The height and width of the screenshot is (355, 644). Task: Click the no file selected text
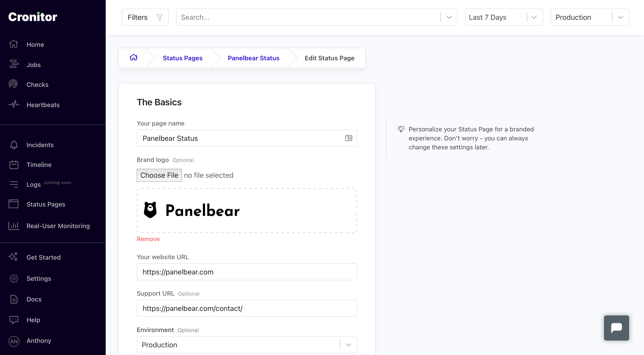208,175
